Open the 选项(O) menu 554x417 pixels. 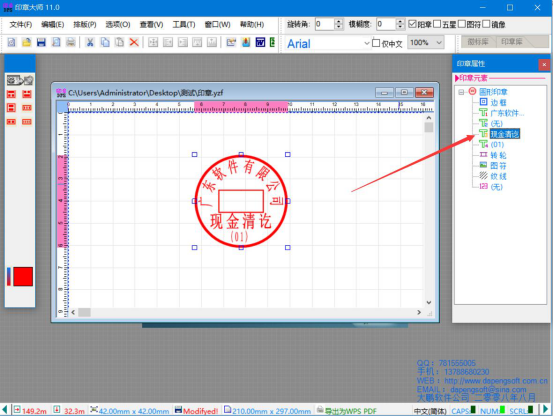(x=118, y=24)
